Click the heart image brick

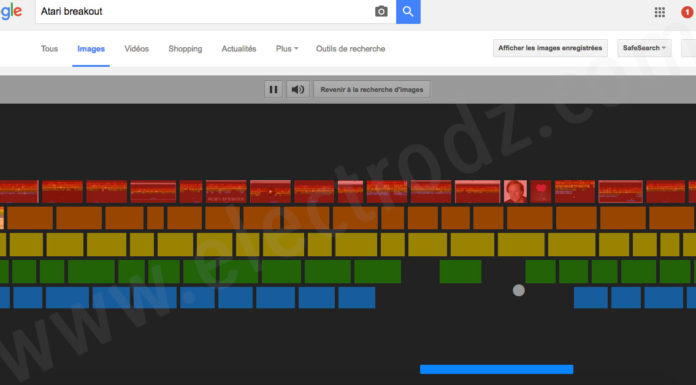point(541,191)
